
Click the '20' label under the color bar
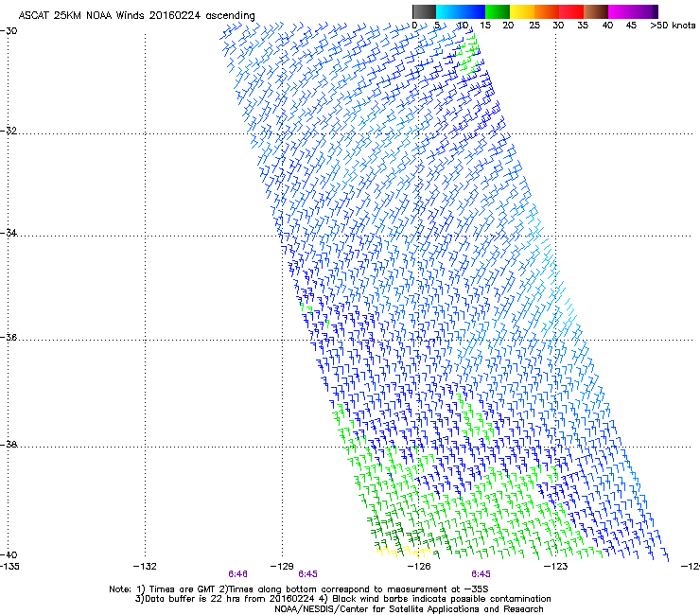coord(508,26)
